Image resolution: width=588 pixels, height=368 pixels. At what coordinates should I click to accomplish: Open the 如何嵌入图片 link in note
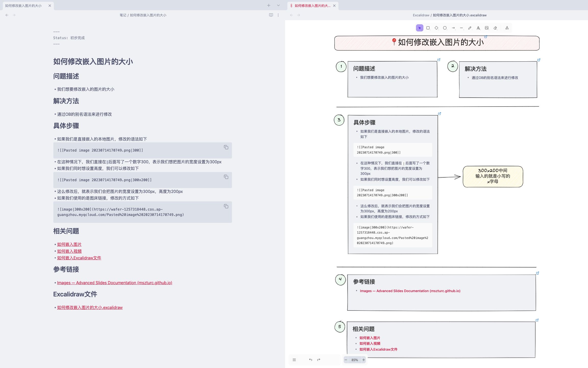point(69,245)
